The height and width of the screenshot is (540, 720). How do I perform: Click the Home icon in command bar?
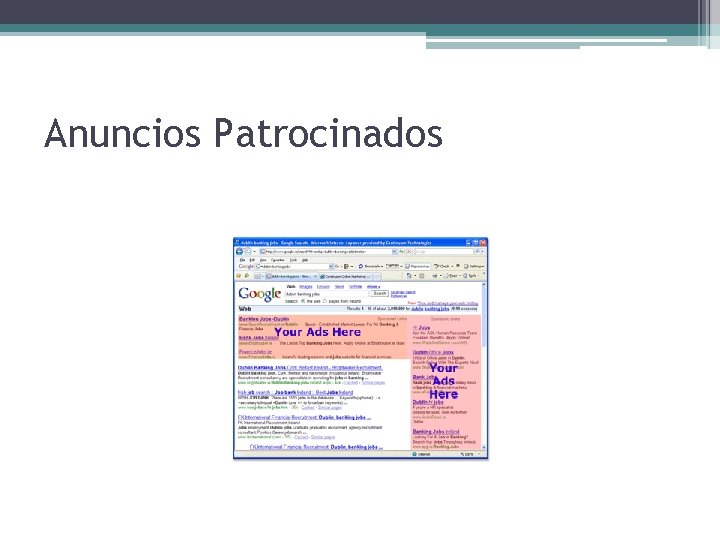[x=409, y=276]
